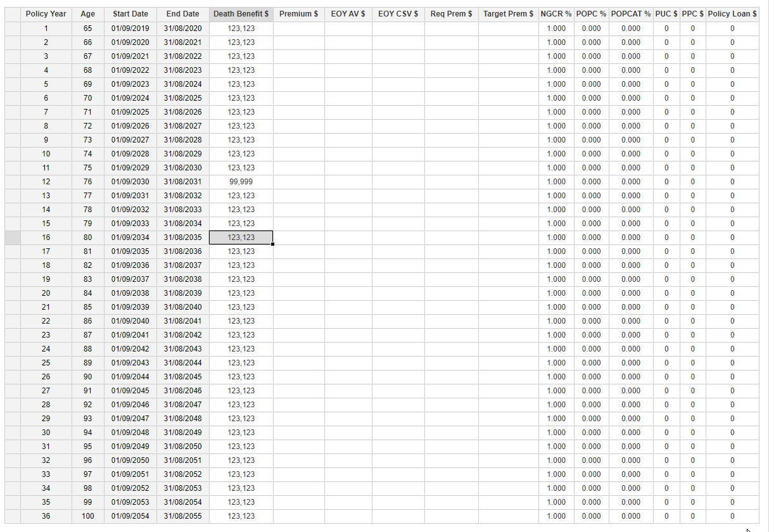The height and width of the screenshot is (532, 769).
Task: Click the End Date cell 31/08/2055
Action: pyautogui.click(x=182, y=516)
